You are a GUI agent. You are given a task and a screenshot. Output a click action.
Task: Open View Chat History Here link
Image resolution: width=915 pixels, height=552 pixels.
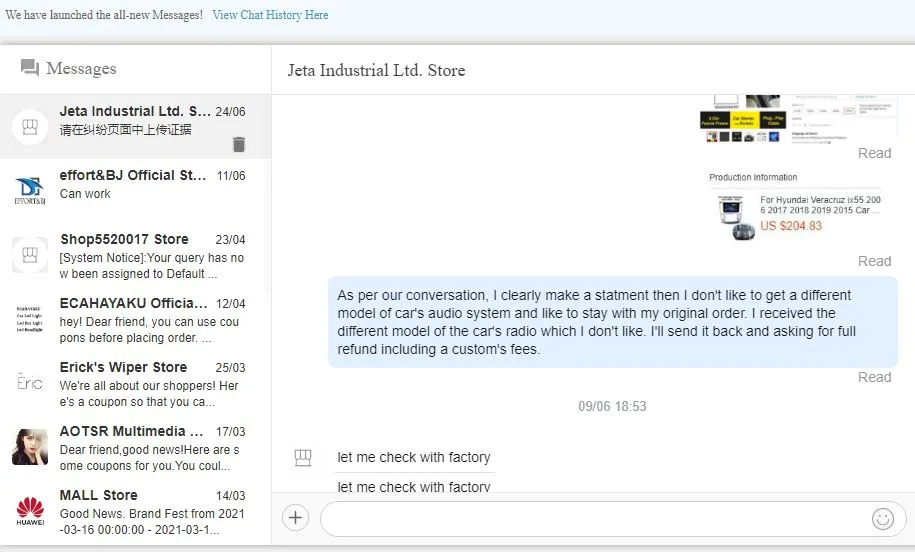tap(270, 15)
